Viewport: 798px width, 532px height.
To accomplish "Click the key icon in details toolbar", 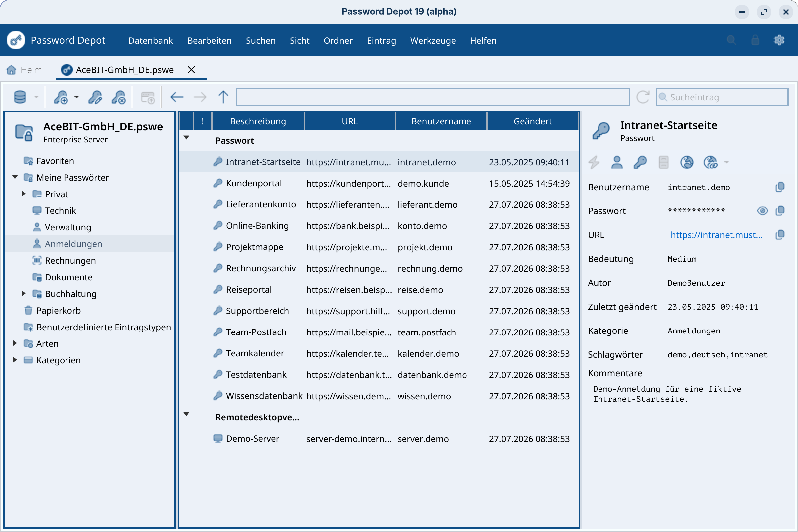I will (640, 162).
